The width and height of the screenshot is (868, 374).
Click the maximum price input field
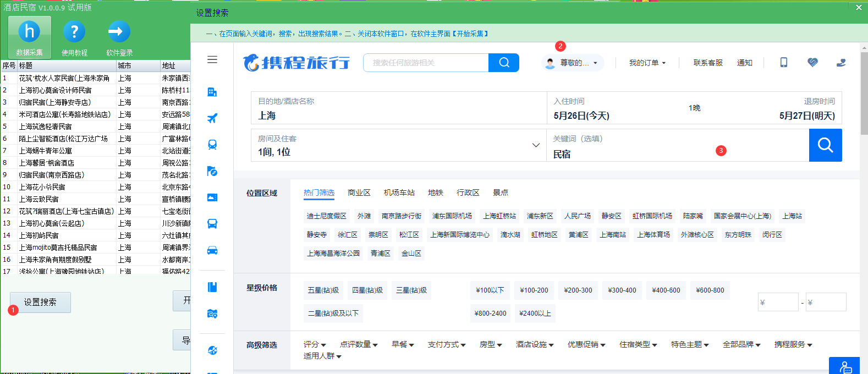coord(826,302)
